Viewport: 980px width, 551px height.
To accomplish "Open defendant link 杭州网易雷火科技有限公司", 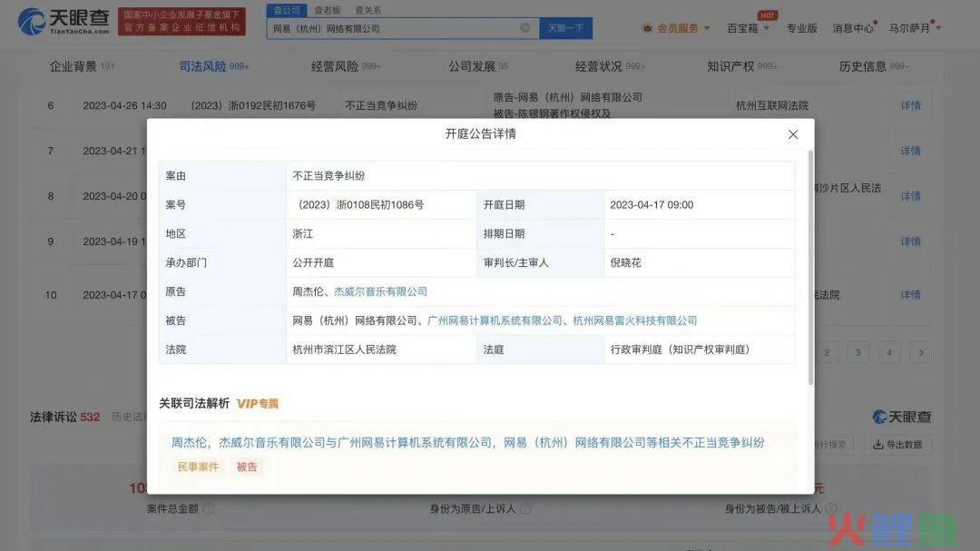I will tap(635, 320).
